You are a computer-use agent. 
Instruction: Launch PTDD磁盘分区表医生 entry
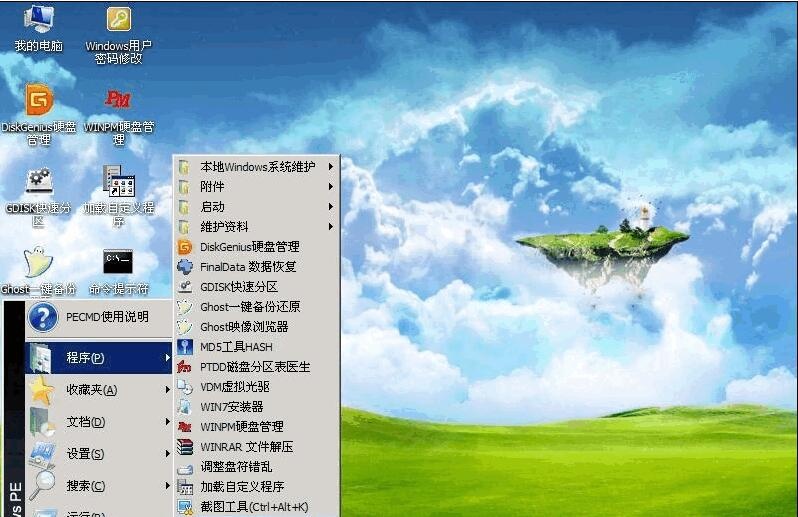(256, 367)
